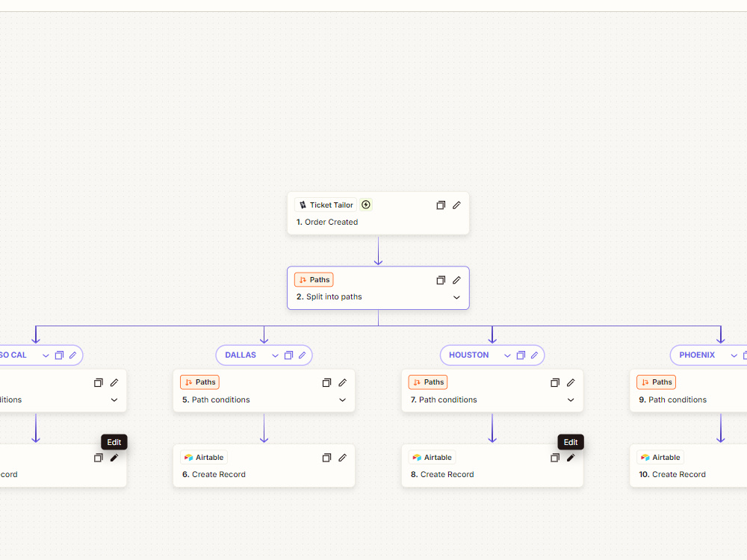The width and height of the screenshot is (747, 560).
Task: Click the Paths badge in step 2
Action: pyautogui.click(x=314, y=279)
